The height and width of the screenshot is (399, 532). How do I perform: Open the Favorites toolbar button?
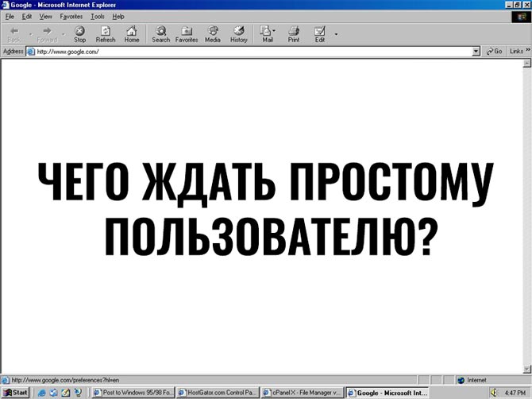187,33
